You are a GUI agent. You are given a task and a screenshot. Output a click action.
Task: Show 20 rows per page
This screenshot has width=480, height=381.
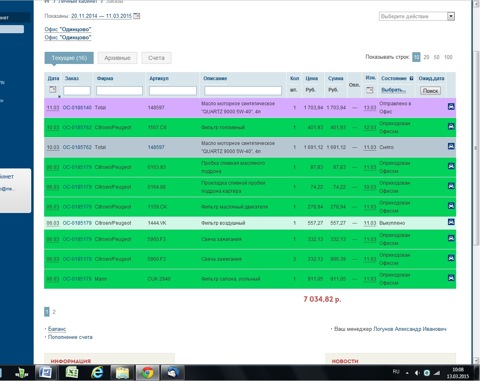426,57
